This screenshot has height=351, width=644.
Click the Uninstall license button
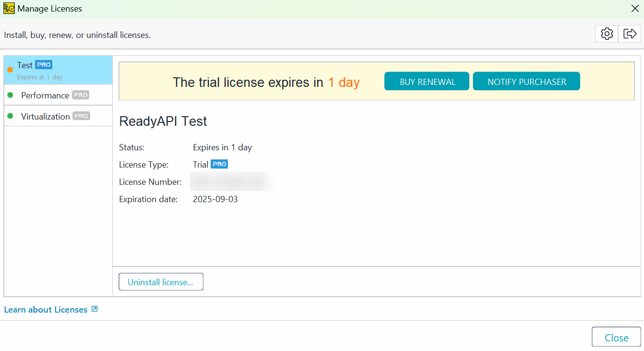[161, 282]
